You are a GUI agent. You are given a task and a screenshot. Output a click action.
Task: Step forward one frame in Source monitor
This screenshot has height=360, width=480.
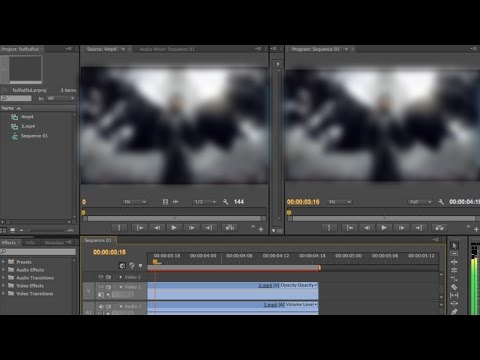[191, 228]
